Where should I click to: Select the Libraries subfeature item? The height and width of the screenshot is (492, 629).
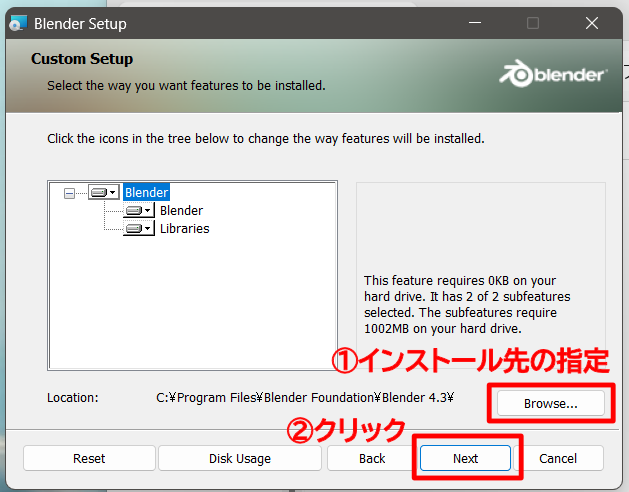pyautogui.click(x=185, y=228)
